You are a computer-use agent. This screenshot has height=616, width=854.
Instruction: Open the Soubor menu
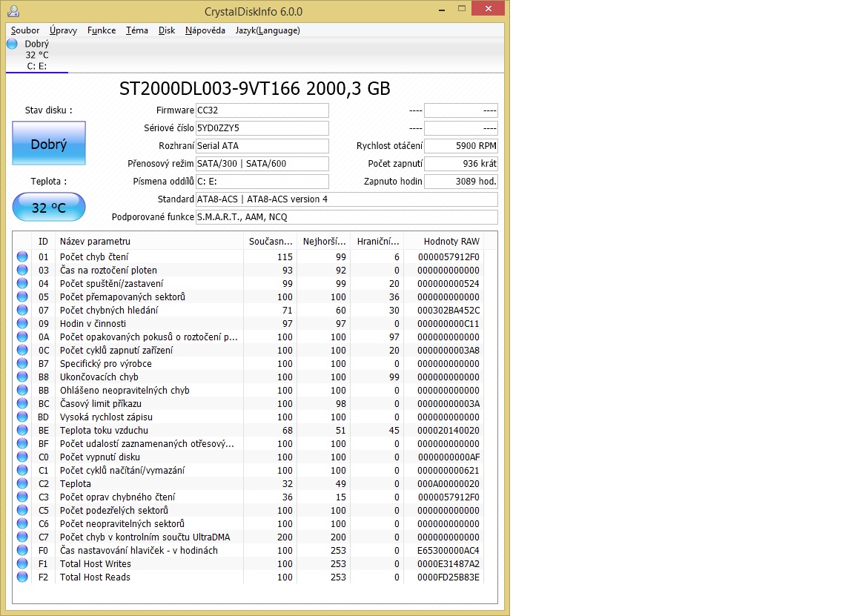[25, 30]
